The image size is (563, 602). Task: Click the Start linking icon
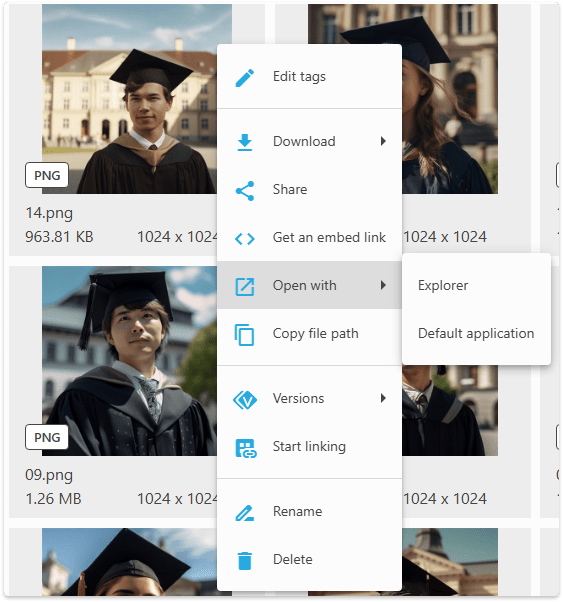(x=246, y=448)
